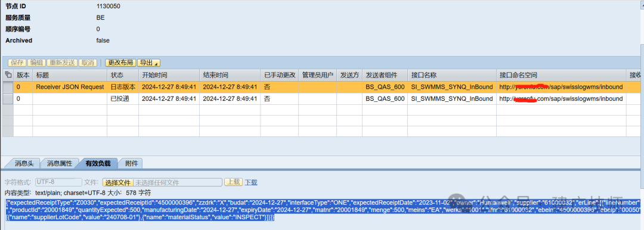Click the 发送者组件 column header

(385, 76)
